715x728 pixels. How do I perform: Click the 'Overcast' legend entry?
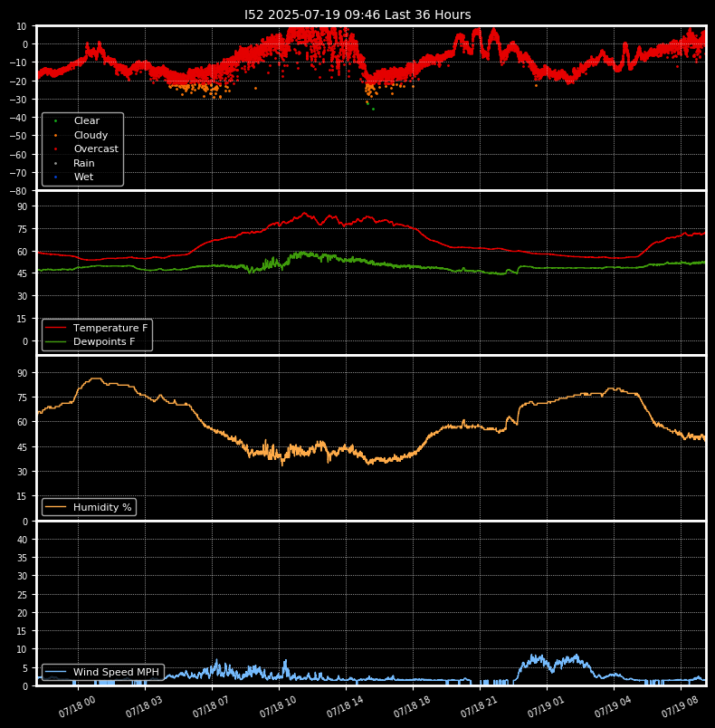(96, 148)
